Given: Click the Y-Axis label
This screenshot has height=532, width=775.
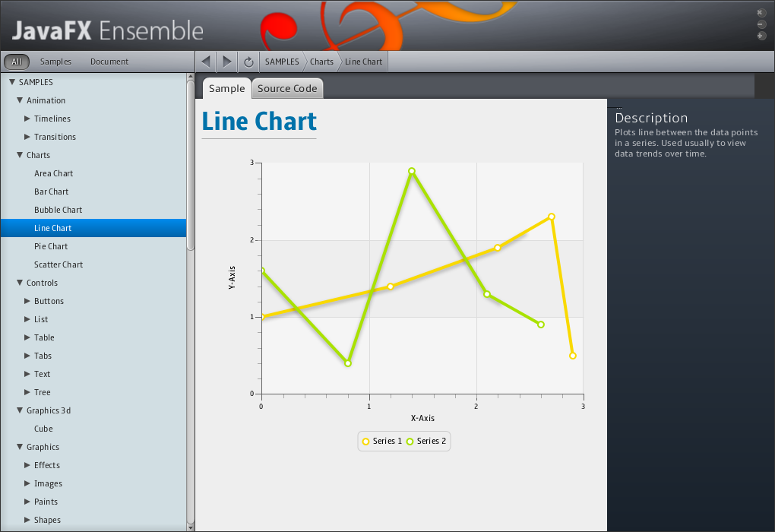Looking at the screenshot, I should pyautogui.click(x=232, y=278).
